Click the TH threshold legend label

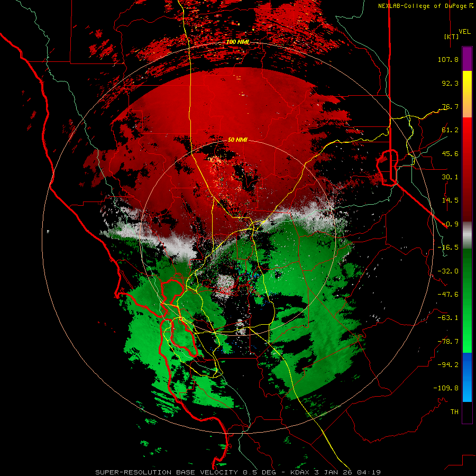pos(454,412)
